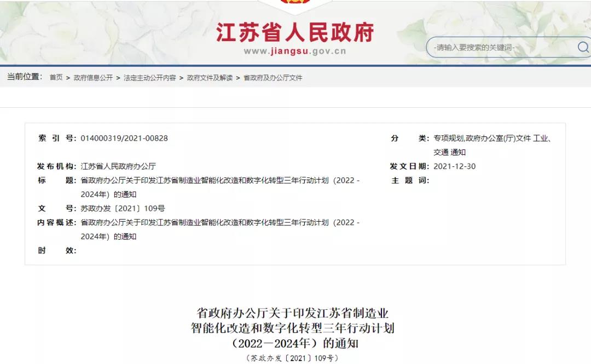Click the 专项规划 classification tag
This screenshot has width=591, height=364.
point(450,138)
